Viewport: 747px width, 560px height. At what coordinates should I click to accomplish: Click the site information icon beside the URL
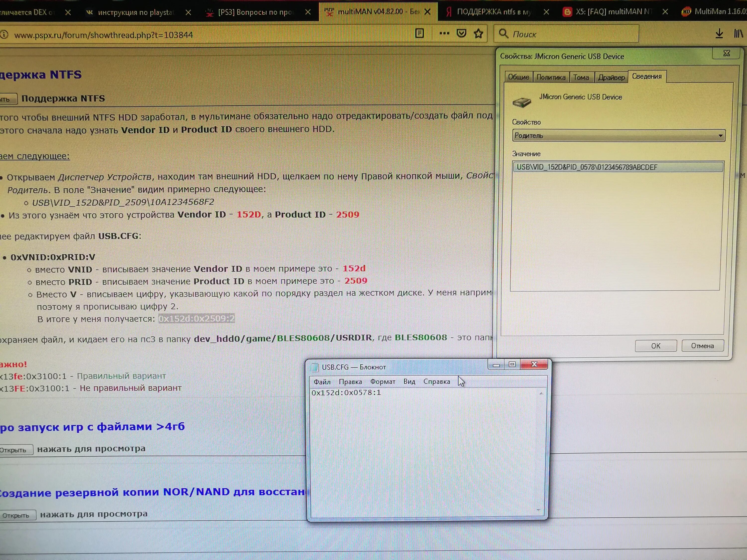(4, 34)
